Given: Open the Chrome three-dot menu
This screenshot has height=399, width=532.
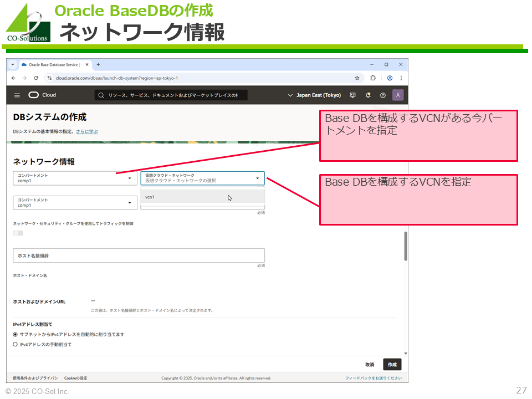Looking at the screenshot, I should coord(401,78).
